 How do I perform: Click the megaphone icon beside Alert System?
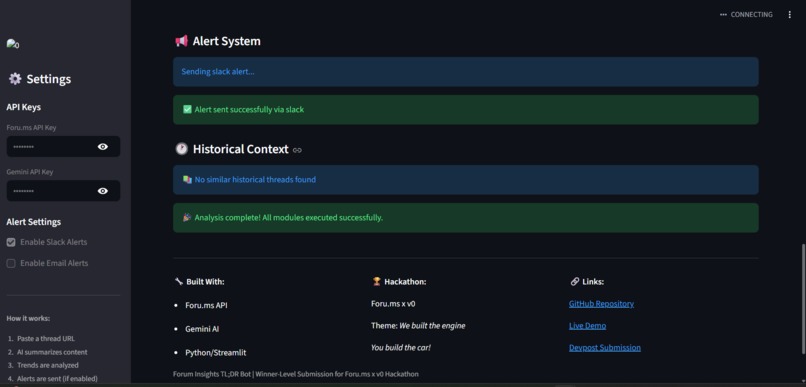[x=181, y=41]
